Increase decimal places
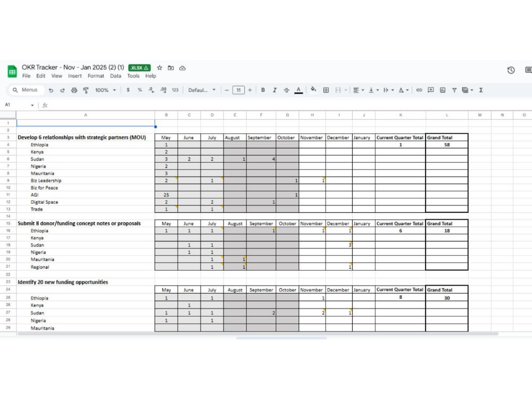The height and width of the screenshot is (399, 532). click(x=163, y=90)
